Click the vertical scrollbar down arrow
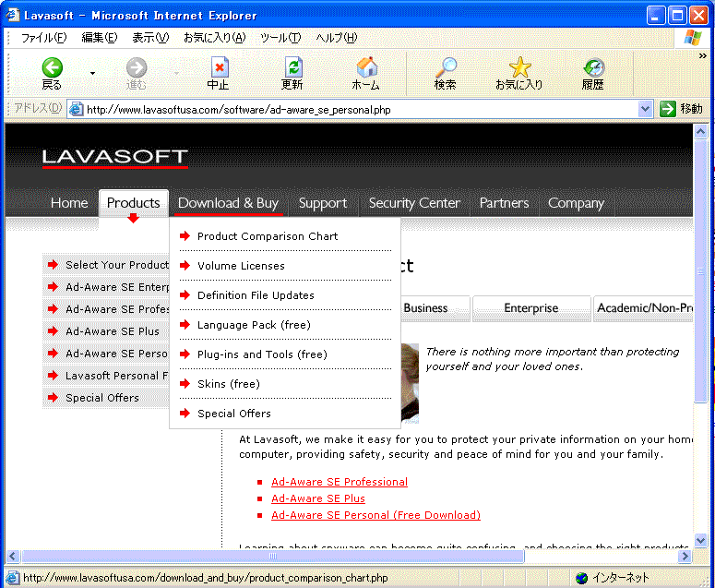Image resolution: width=715 pixels, height=588 pixels. click(700, 541)
